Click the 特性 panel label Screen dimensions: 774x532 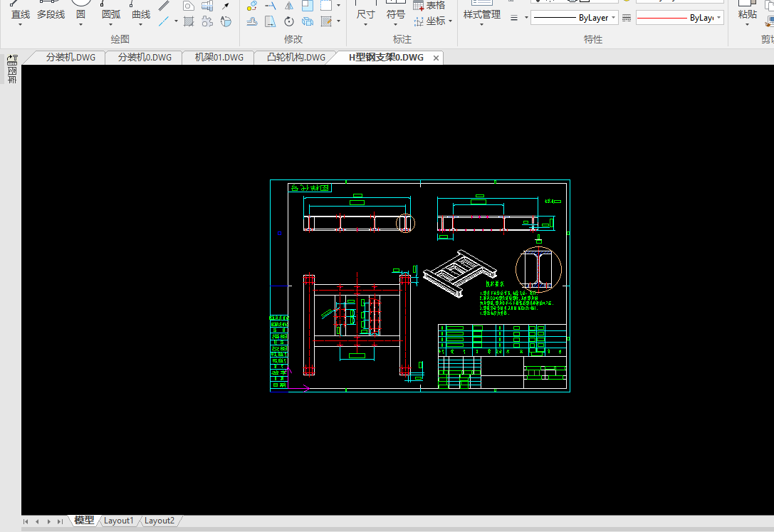(x=593, y=39)
